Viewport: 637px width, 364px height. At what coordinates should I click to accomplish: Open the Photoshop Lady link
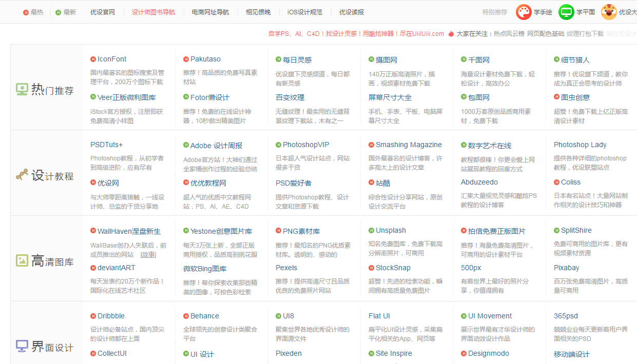pyautogui.click(x=580, y=145)
